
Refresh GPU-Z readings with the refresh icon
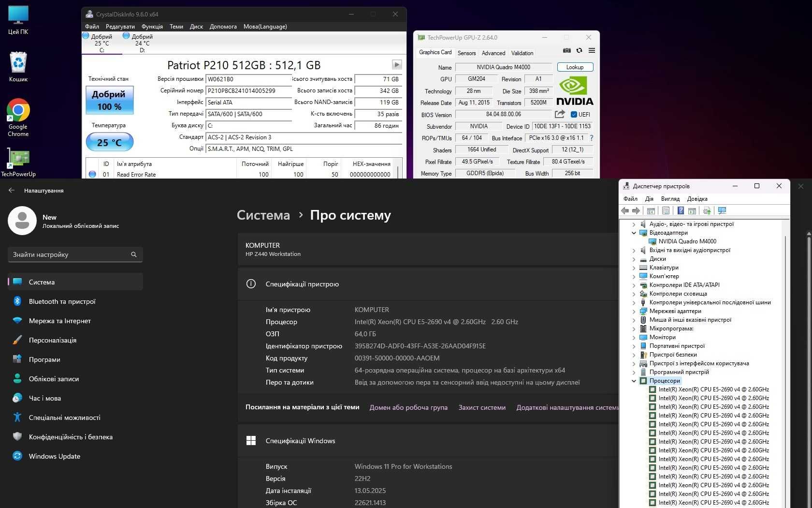pos(579,50)
